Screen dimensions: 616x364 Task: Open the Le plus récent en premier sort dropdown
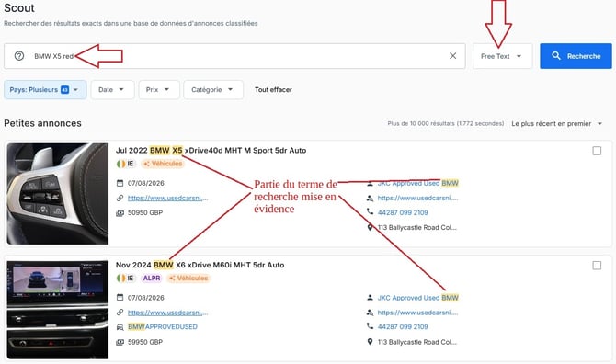pos(556,124)
